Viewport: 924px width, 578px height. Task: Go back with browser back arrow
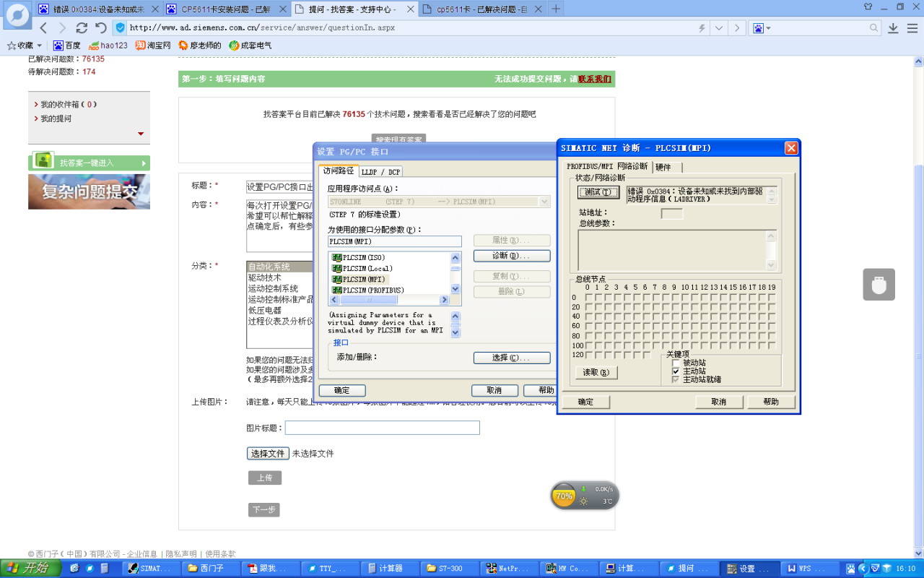pyautogui.click(x=43, y=27)
